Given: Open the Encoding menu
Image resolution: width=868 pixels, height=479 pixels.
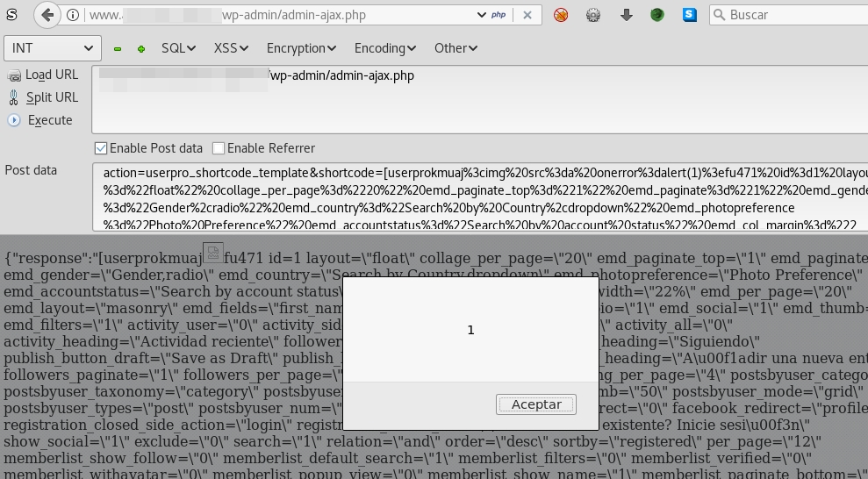Looking at the screenshot, I should (x=385, y=48).
